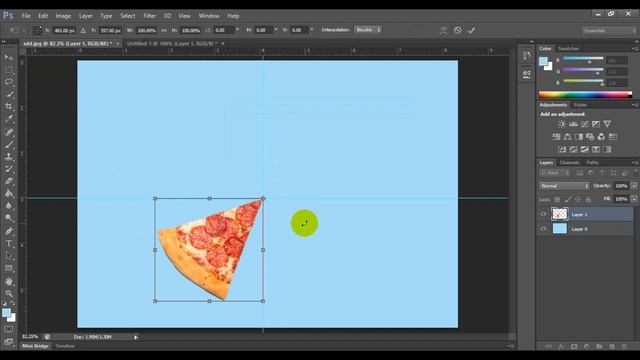This screenshot has height=360, width=640.
Task: Toggle lock transparent pixels
Action: pyautogui.click(x=557, y=199)
